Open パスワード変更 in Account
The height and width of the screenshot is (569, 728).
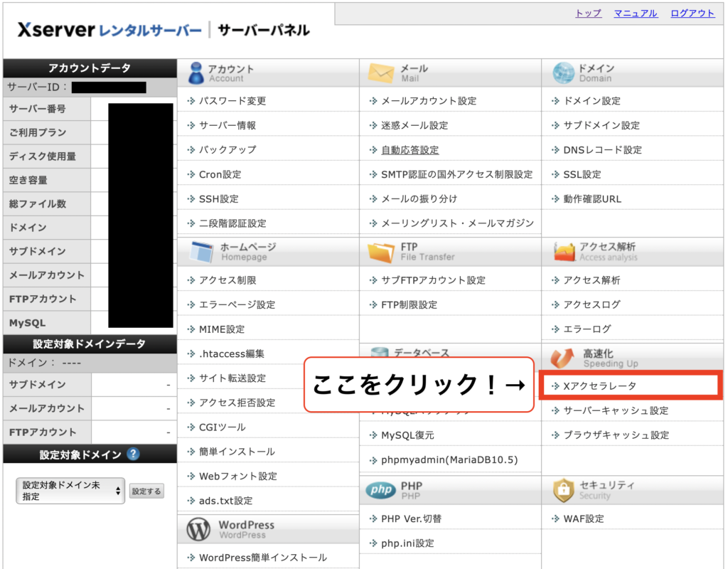coord(232,101)
